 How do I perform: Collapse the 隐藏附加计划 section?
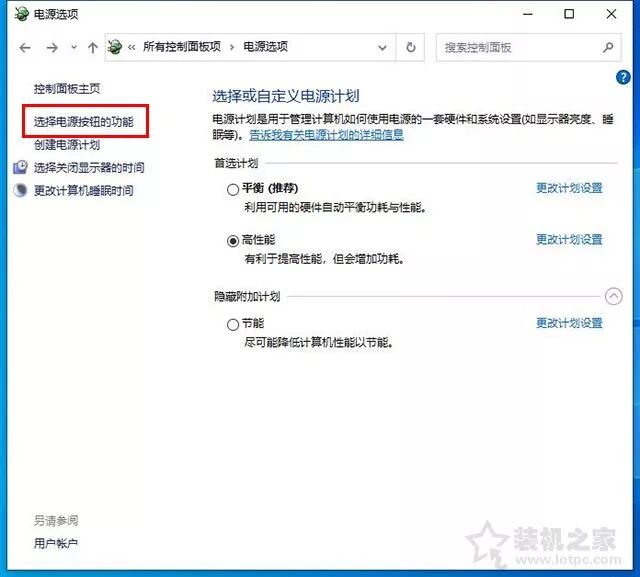pyautogui.click(x=613, y=296)
